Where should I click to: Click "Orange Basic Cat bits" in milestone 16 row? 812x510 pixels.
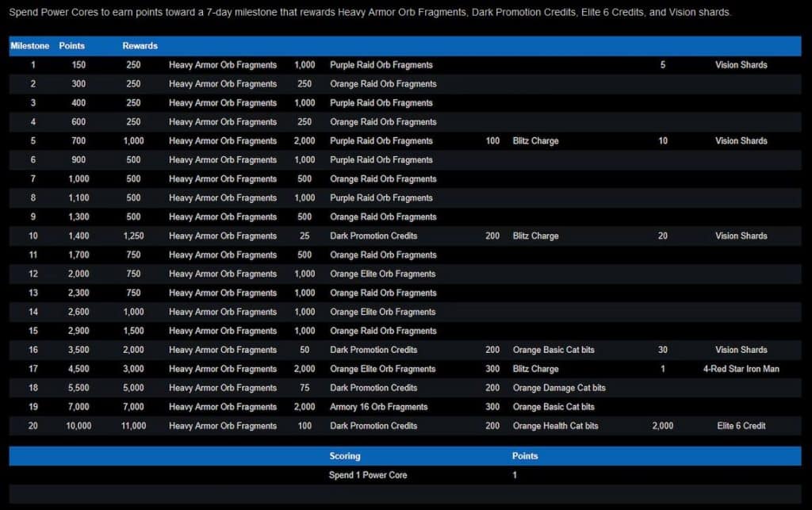[x=553, y=350]
